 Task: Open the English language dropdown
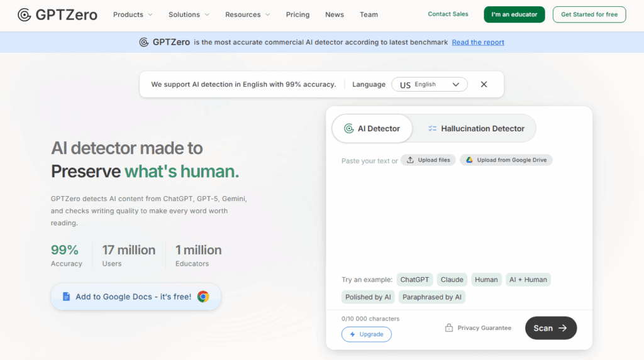[429, 84]
